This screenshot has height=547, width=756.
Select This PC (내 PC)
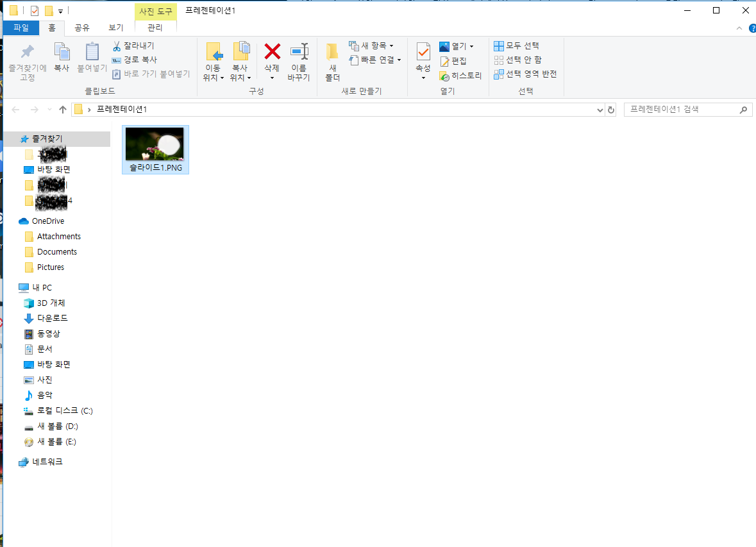pyautogui.click(x=42, y=287)
